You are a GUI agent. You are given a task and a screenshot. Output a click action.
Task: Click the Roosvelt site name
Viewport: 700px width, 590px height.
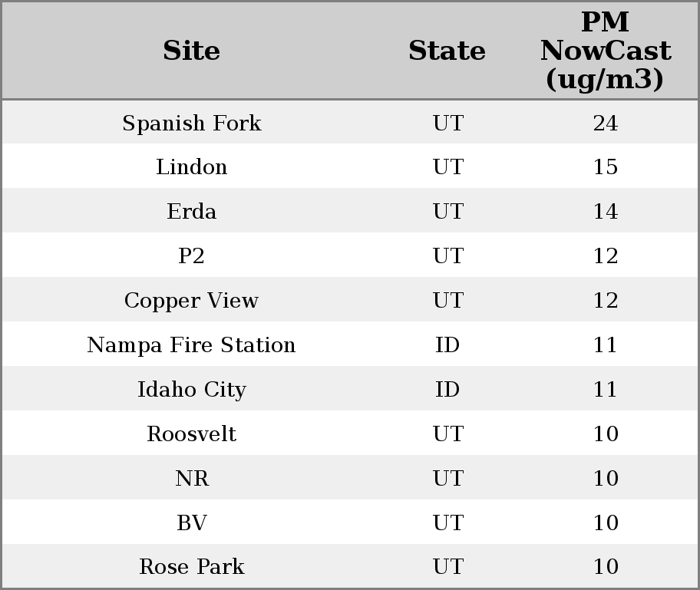coord(191,434)
